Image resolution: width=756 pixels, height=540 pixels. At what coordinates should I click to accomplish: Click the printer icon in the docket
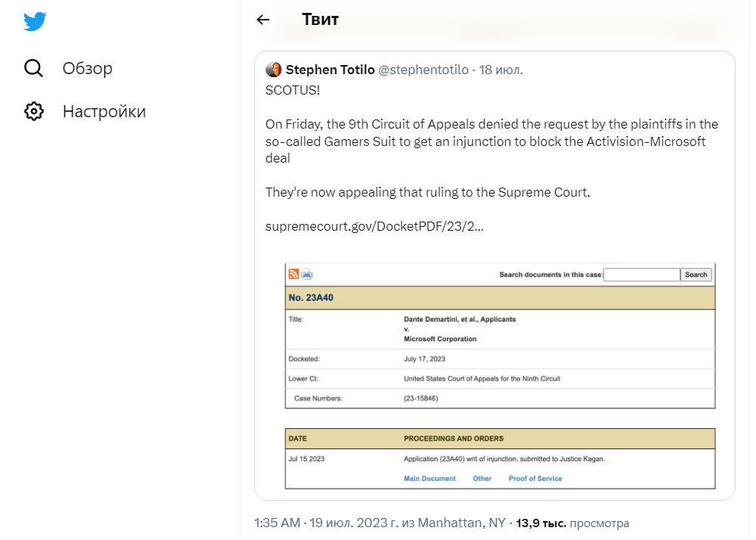(x=307, y=275)
